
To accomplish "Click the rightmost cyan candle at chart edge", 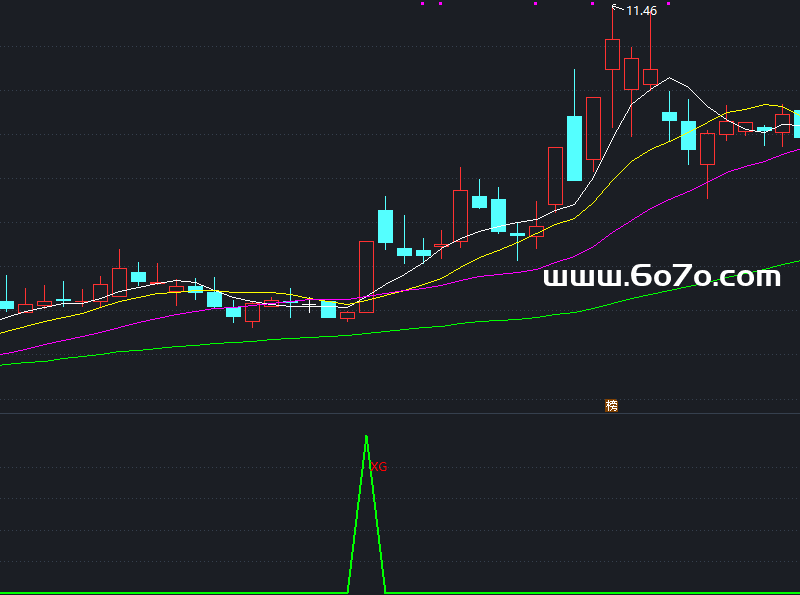I will coord(797,123).
